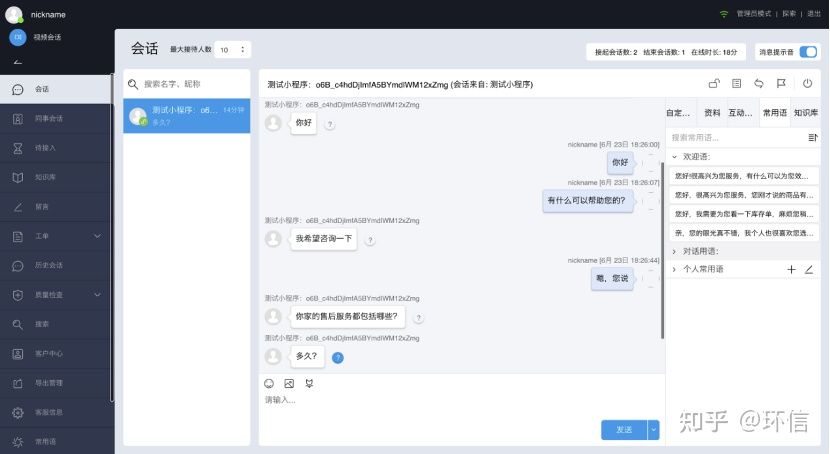Image resolution: width=830 pixels, height=454 pixels.
Task: Toggle the 消息提示音 notification sound switch
Action: click(808, 51)
